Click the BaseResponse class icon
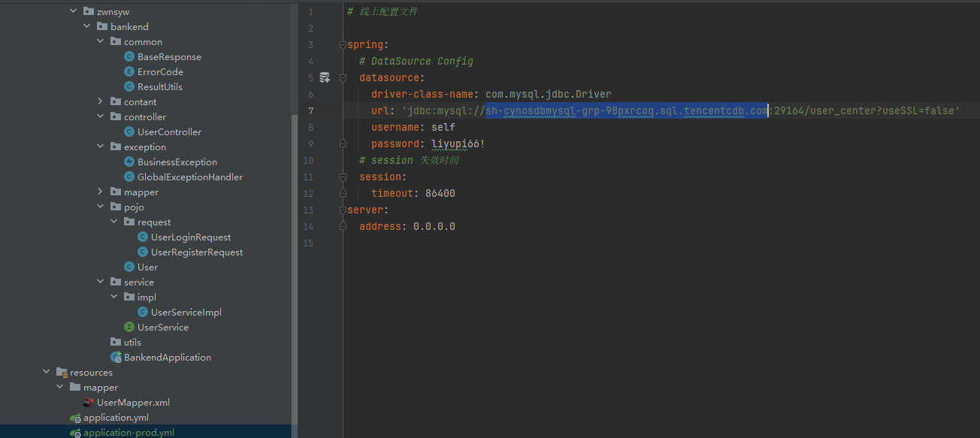The image size is (980, 438). click(x=129, y=56)
